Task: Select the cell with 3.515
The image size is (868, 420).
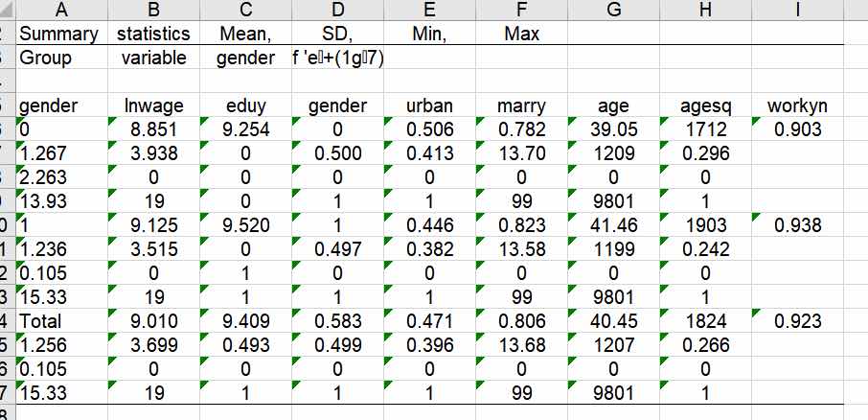Action: coord(154,248)
